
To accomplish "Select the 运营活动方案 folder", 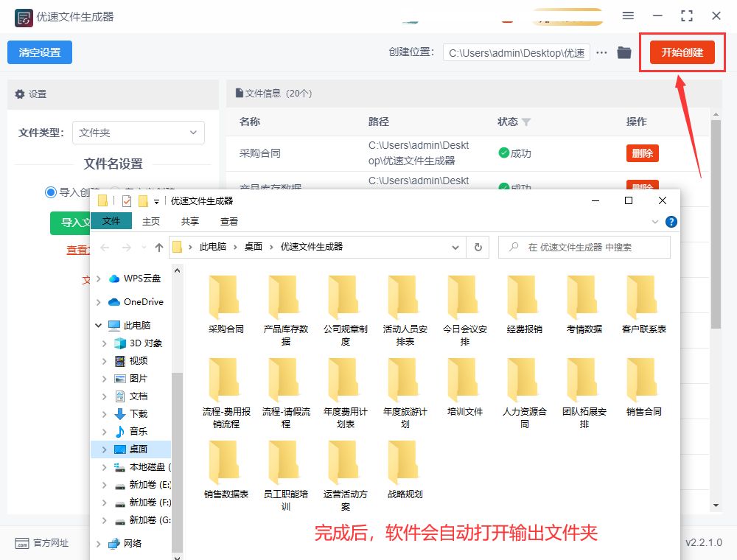I will pos(346,475).
